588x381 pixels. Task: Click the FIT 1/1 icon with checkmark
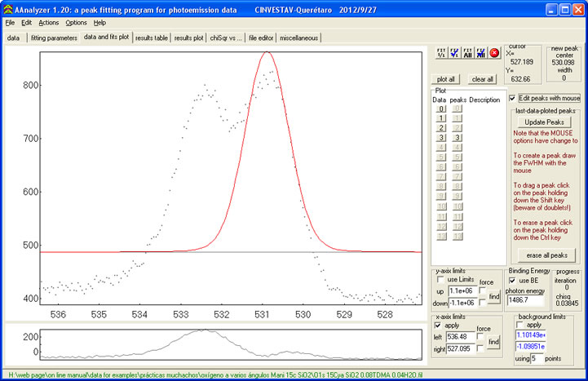tap(455, 53)
